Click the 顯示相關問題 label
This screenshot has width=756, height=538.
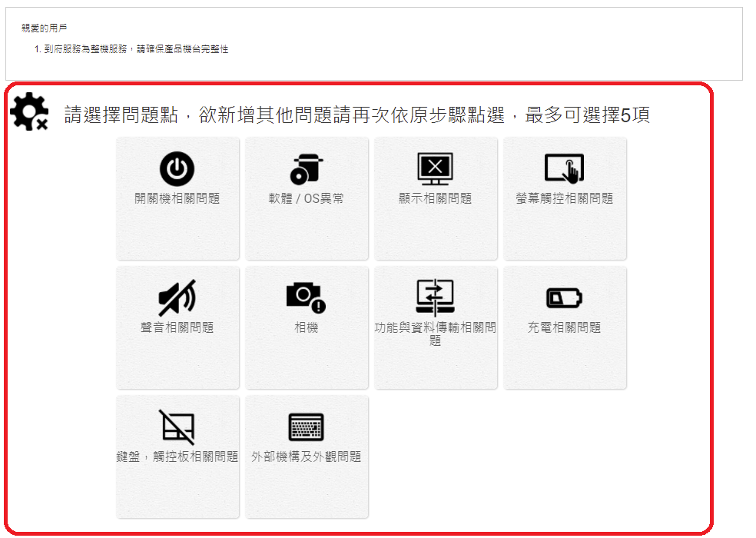[435, 198]
